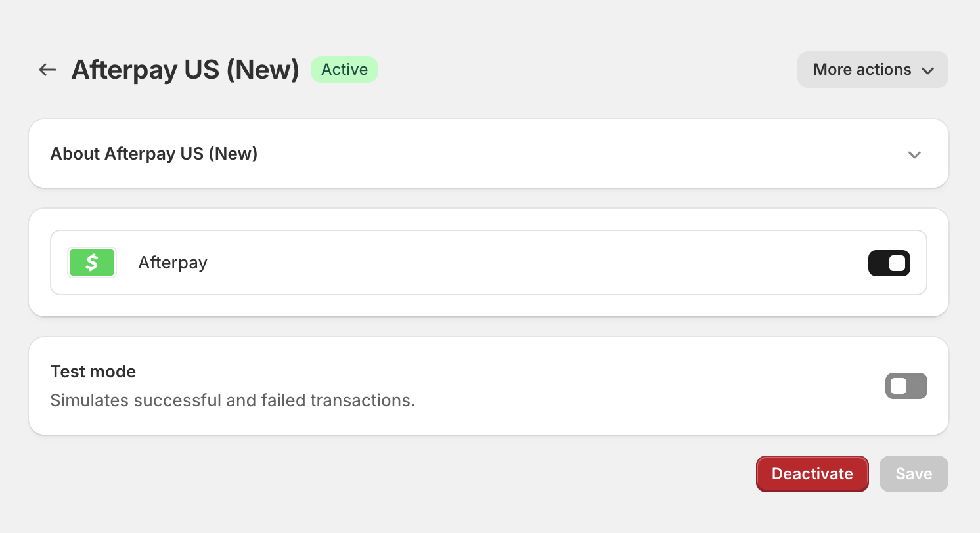980x533 pixels.
Task: Enable the Test mode switch
Action: point(906,386)
